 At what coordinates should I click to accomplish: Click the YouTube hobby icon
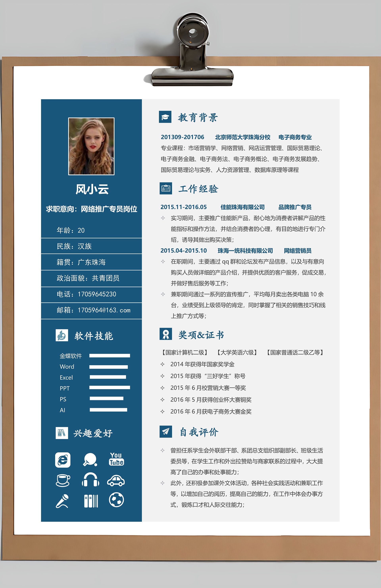(x=116, y=459)
